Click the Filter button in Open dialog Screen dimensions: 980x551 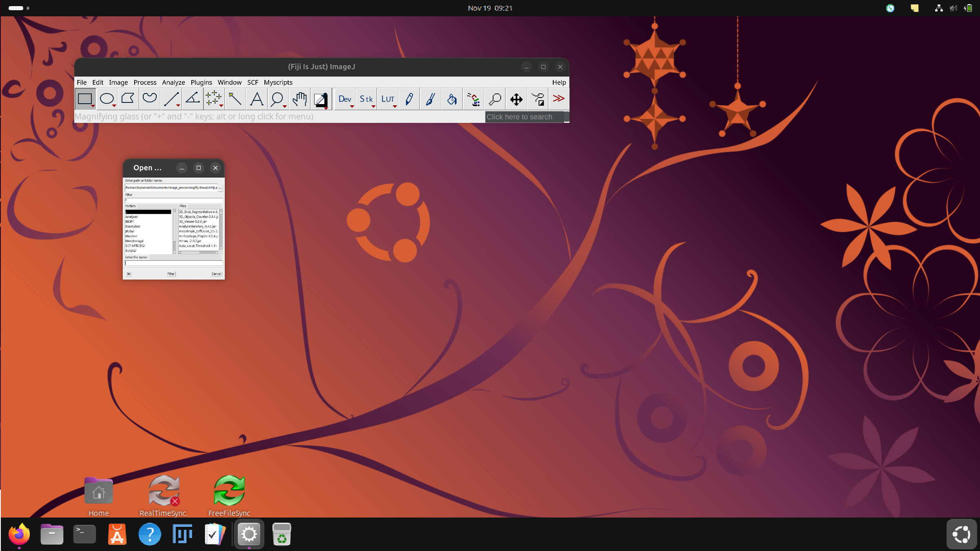171,274
